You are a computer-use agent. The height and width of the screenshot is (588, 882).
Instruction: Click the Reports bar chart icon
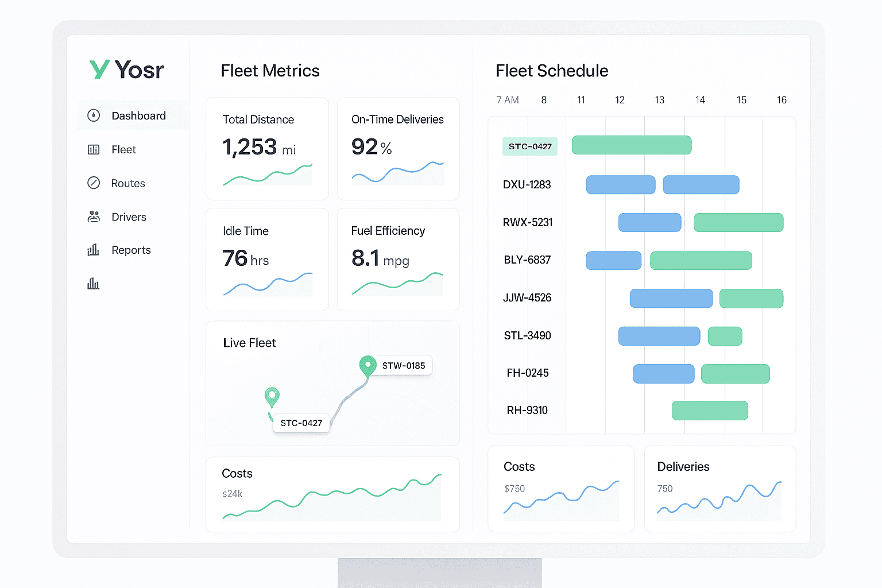click(x=93, y=250)
